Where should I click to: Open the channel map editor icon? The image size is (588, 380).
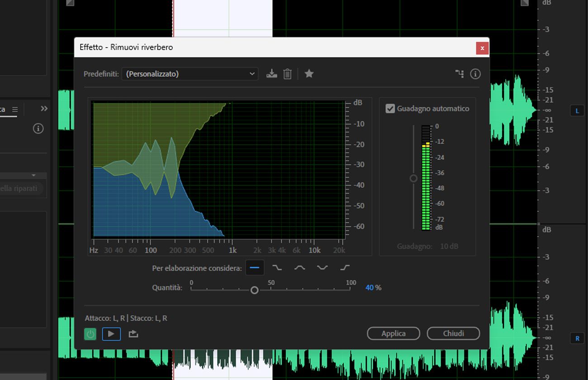point(460,74)
